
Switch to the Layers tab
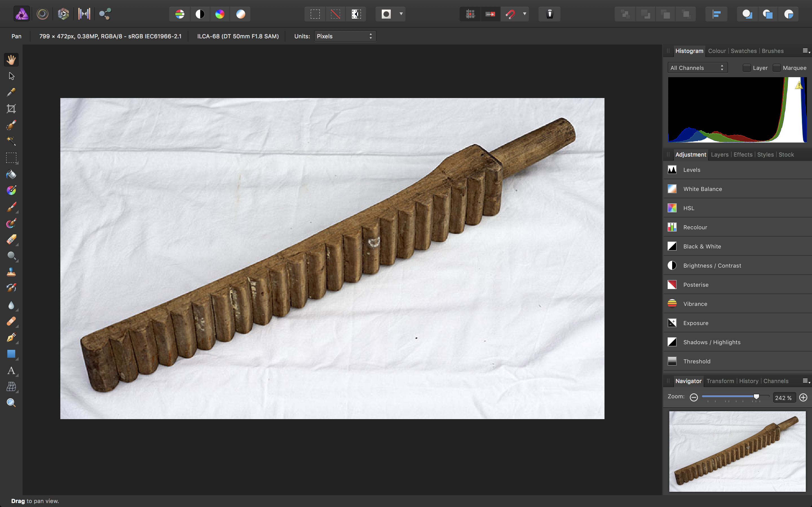point(720,155)
